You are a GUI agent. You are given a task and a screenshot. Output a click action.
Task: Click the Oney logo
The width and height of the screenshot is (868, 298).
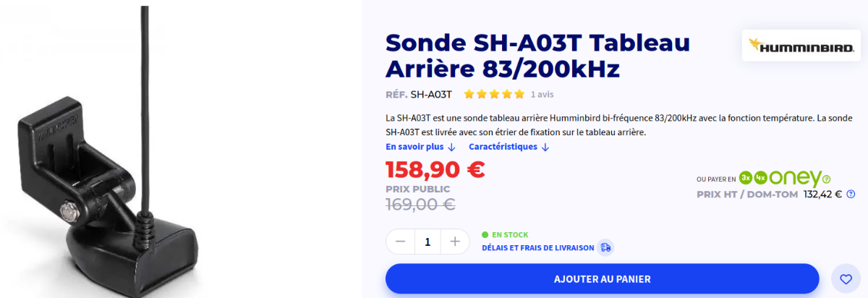(795, 177)
